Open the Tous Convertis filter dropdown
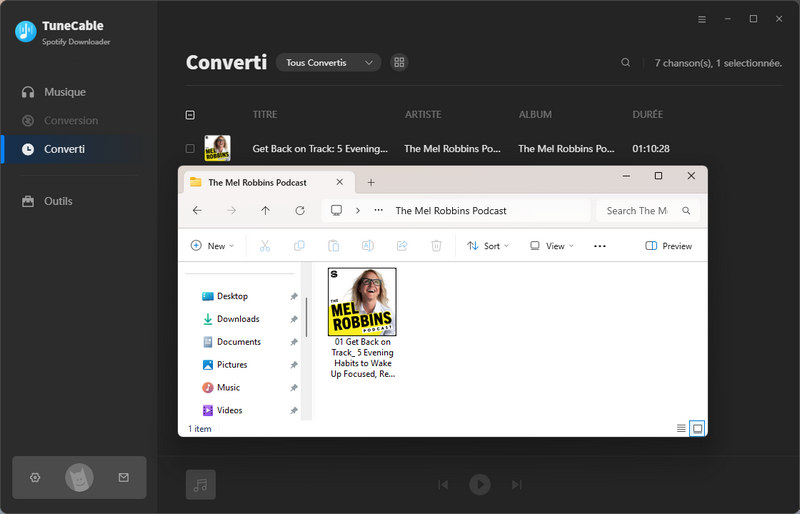The width and height of the screenshot is (800, 514). (328, 62)
